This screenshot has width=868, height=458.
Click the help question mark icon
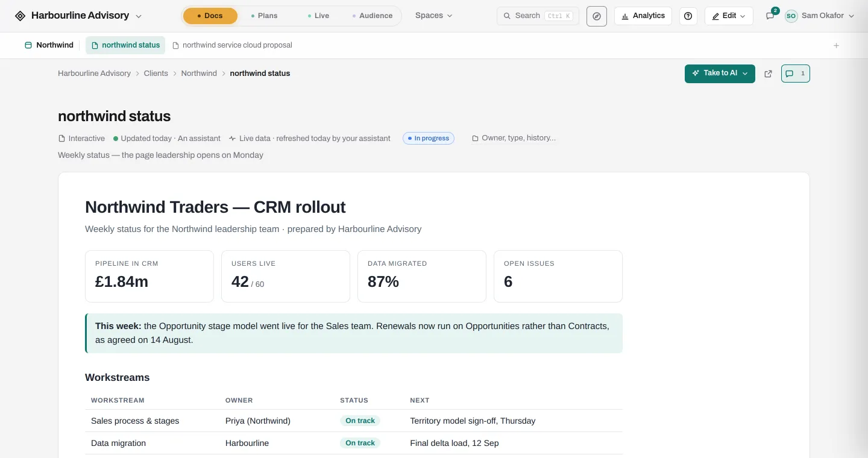688,16
